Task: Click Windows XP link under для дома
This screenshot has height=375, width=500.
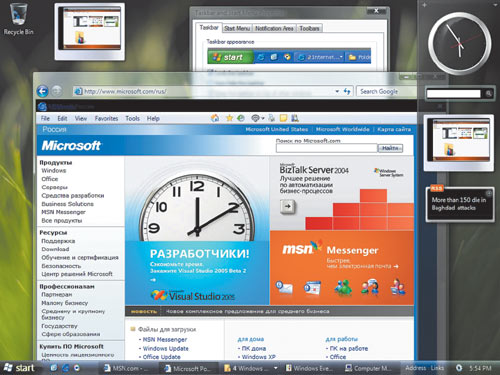Action: tap(259, 357)
